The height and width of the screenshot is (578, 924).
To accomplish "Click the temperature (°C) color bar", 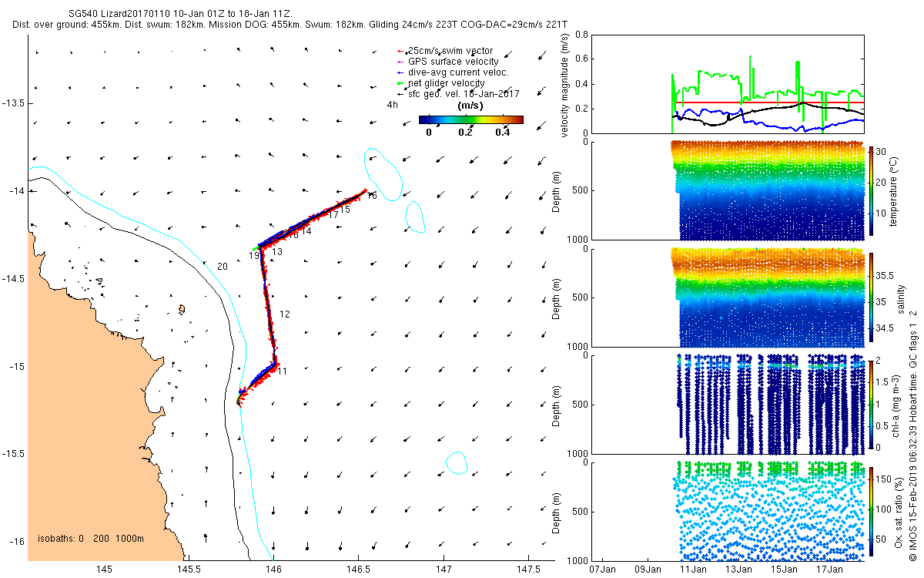I will pos(872,190).
